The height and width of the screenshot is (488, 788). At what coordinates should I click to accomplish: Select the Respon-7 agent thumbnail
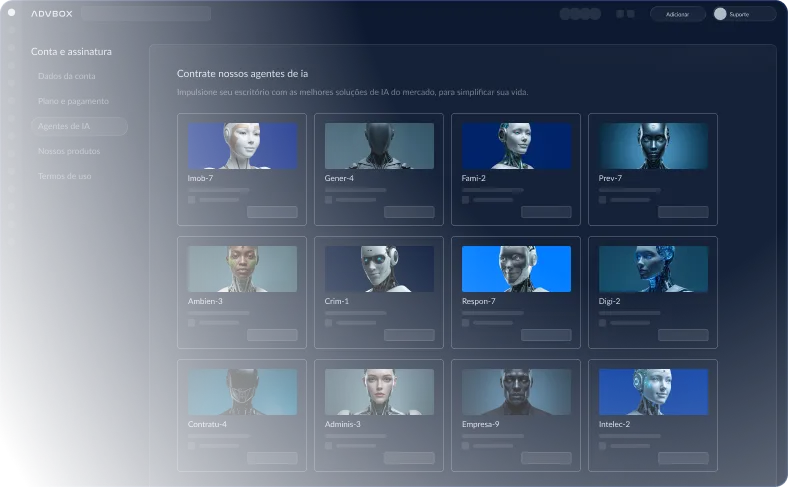pyautogui.click(x=516, y=269)
